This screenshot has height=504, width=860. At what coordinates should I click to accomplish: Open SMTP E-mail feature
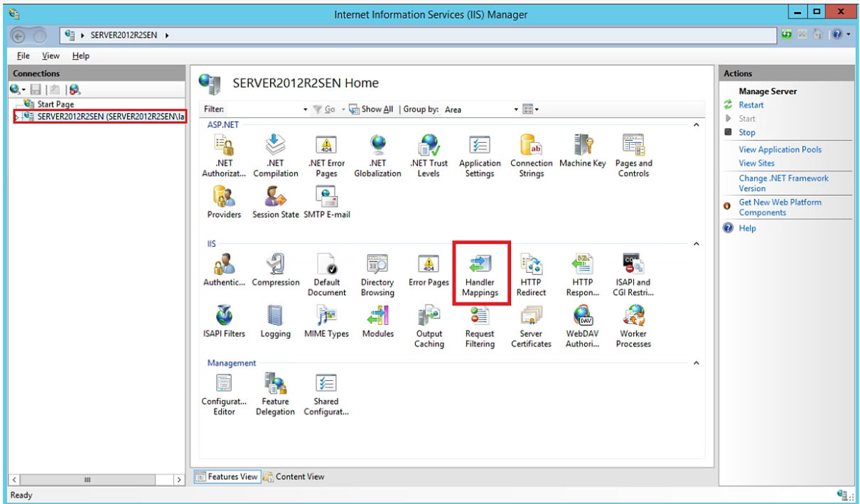click(327, 202)
